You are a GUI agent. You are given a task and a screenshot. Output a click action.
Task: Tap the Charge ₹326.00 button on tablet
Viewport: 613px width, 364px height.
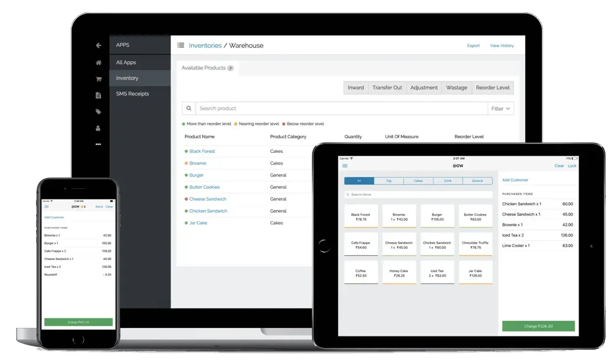[x=538, y=326]
